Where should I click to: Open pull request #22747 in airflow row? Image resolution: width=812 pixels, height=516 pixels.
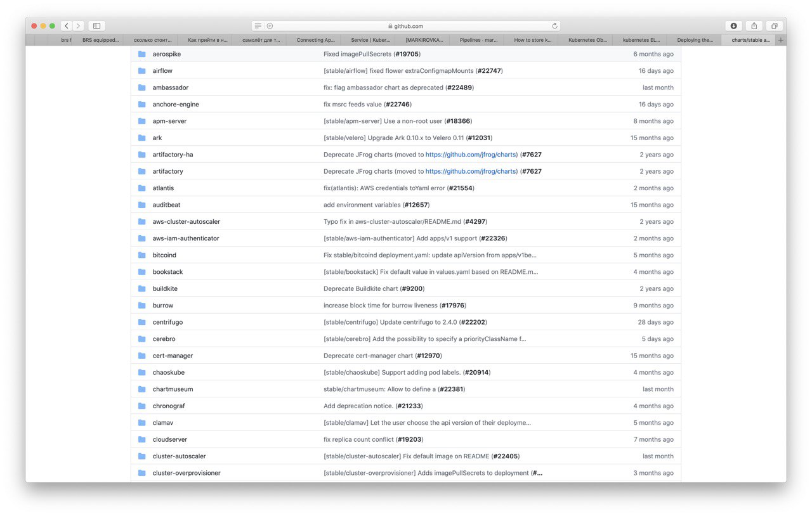[489, 71]
